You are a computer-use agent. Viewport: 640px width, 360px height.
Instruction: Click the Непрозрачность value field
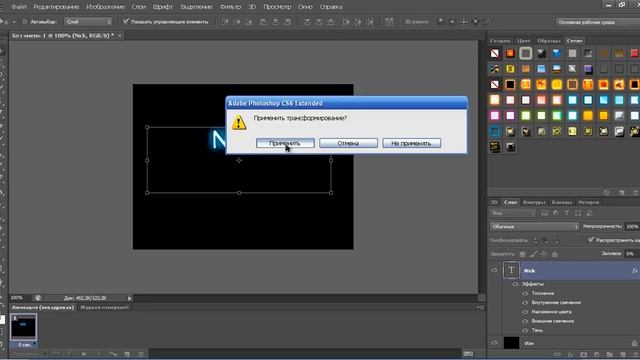pos(632,227)
